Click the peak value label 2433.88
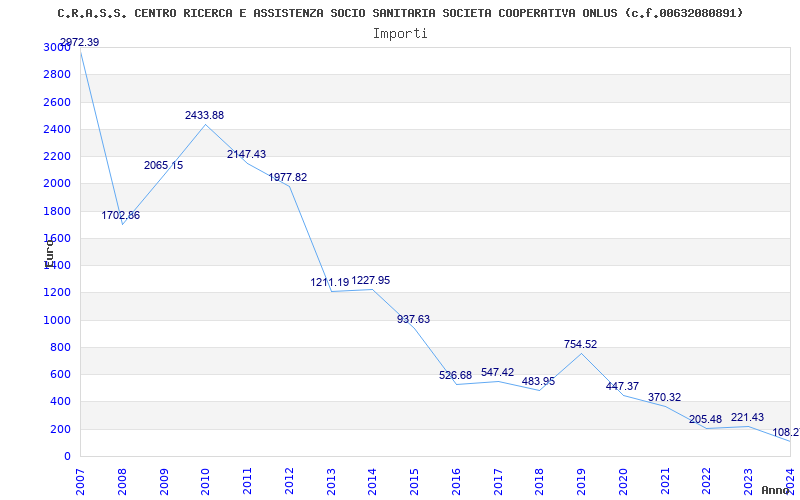800x500 pixels. pyautogui.click(x=205, y=115)
